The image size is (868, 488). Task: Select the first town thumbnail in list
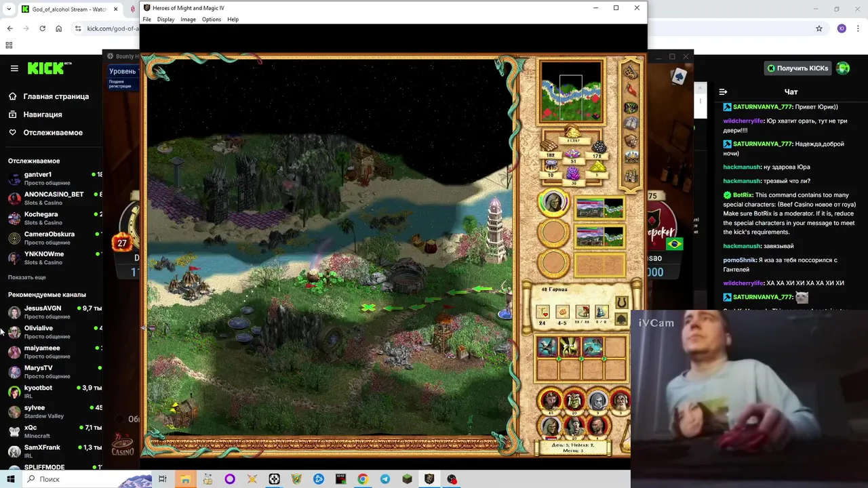[599, 207]
